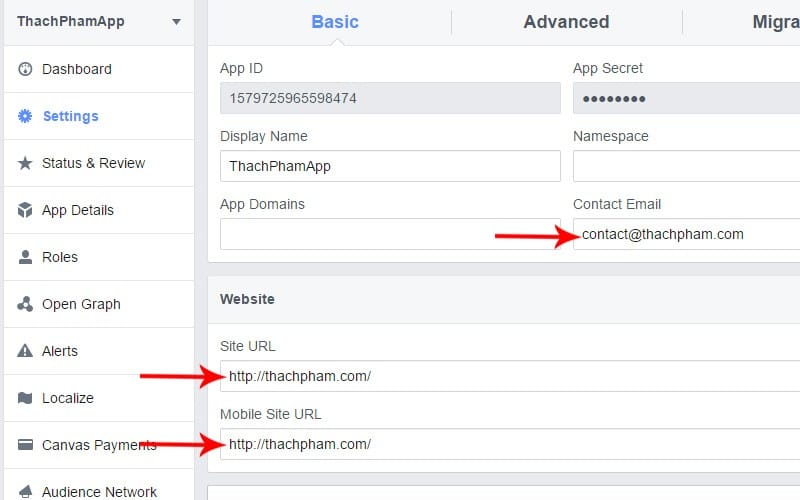This screenshot has width=800, height=500.
Task: Click the Alerts warning triangle icon
Action: coord(25,351)
